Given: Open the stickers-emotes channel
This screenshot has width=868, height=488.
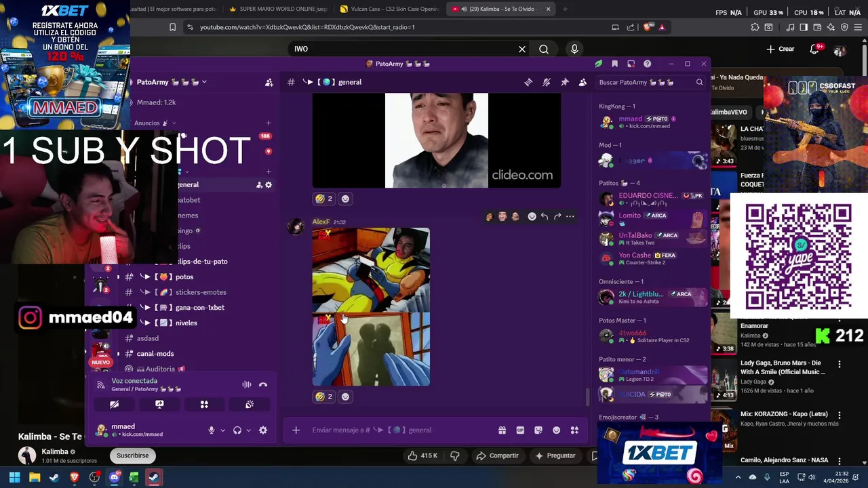Looking at the screenshot, I should [201, 292].
